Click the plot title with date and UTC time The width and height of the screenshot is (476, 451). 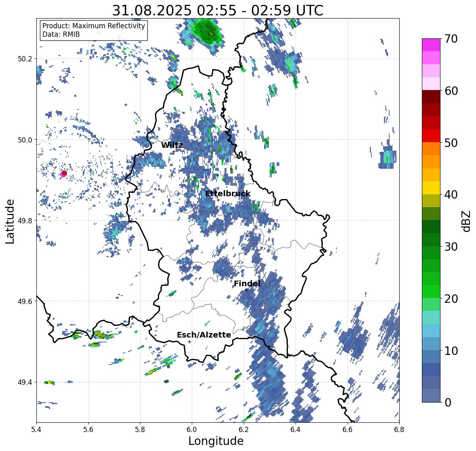(x=218, y=10)
